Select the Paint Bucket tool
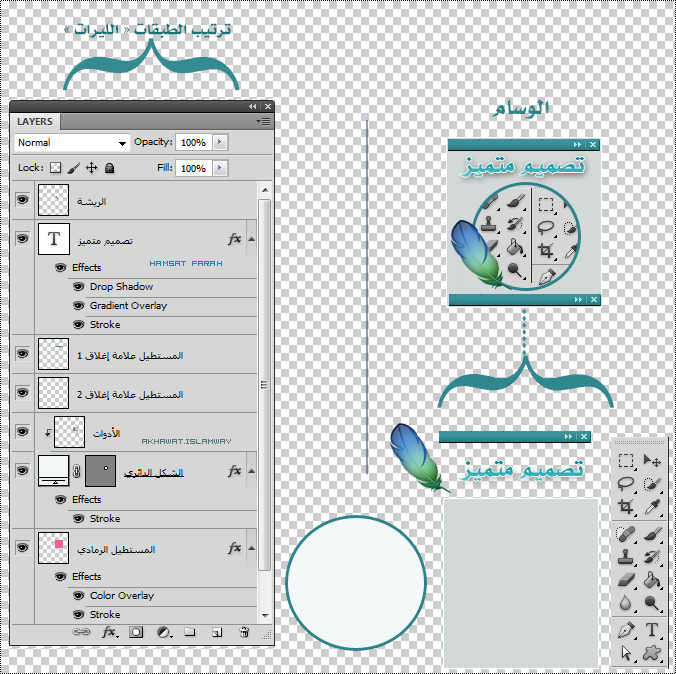The width and height of the screenshot is (676, 674). tap(652, 580)
